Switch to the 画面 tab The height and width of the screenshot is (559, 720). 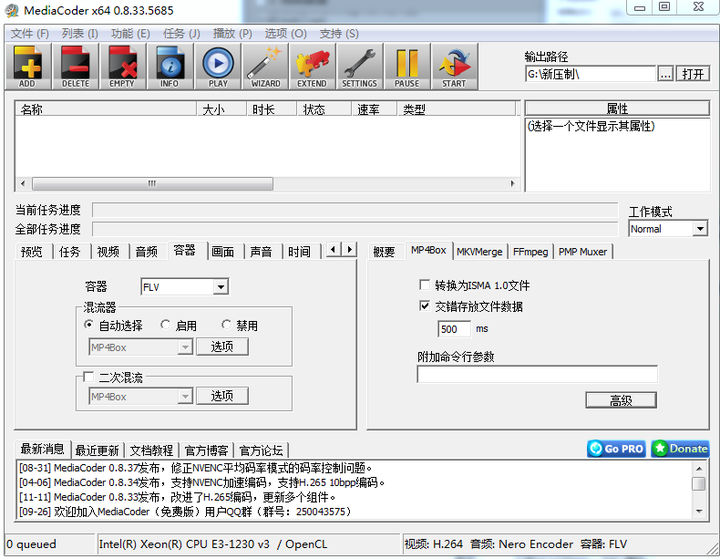click(223, 252)
